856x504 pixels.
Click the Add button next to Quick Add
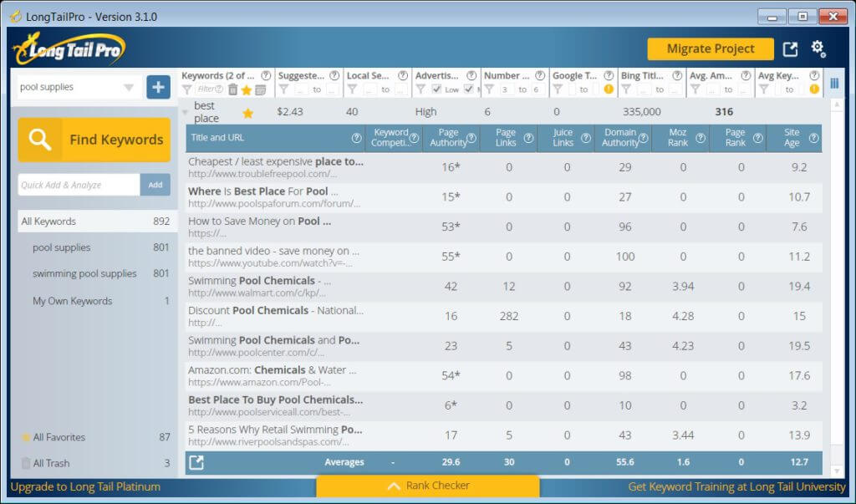[x=155, y=185]
